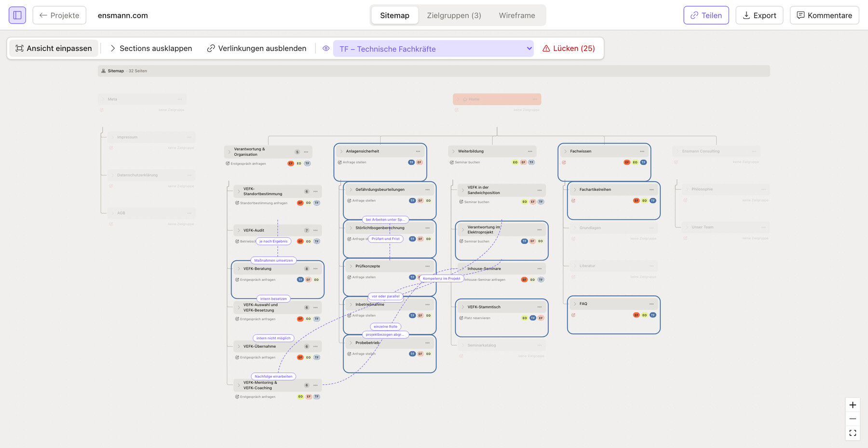Open the VEFK-Stammtisch more-options menu
Screen dimensions: 868x448
point(540,307)
